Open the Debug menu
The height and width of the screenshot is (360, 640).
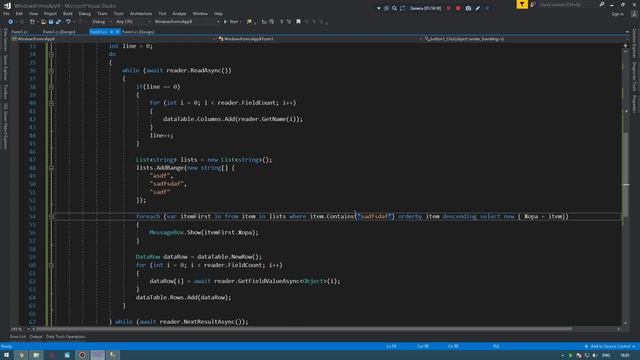(x=84, y=13)
